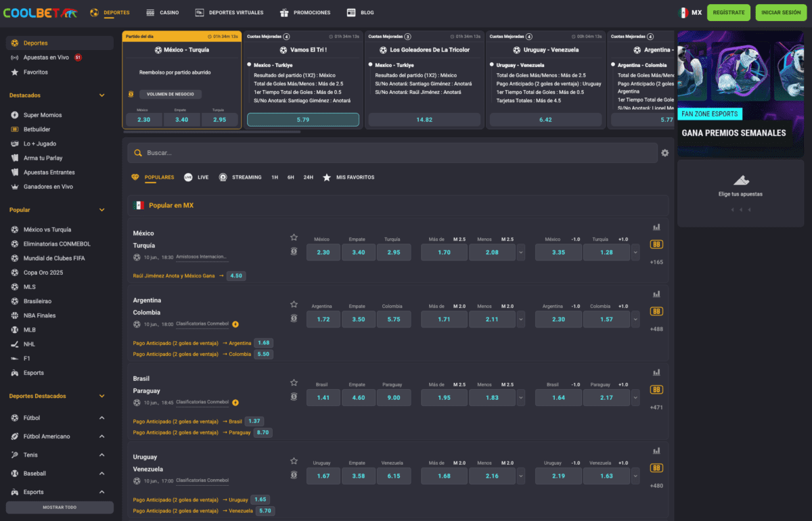Favorite the México vs Turquía match star
The height and width of the screenshot is (521, 812).
[x=294, y=237]
